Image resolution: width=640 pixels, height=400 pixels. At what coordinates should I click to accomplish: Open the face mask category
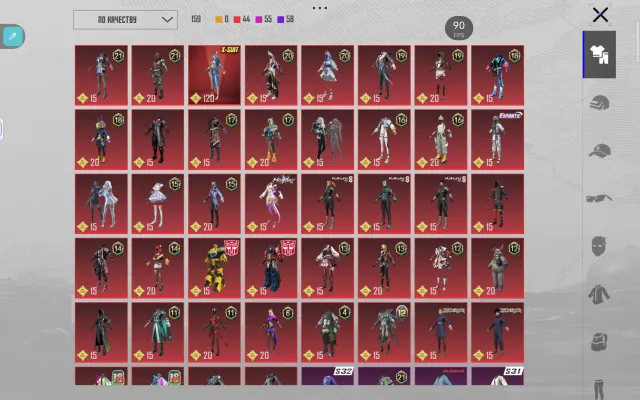click(x=599, y=246)
